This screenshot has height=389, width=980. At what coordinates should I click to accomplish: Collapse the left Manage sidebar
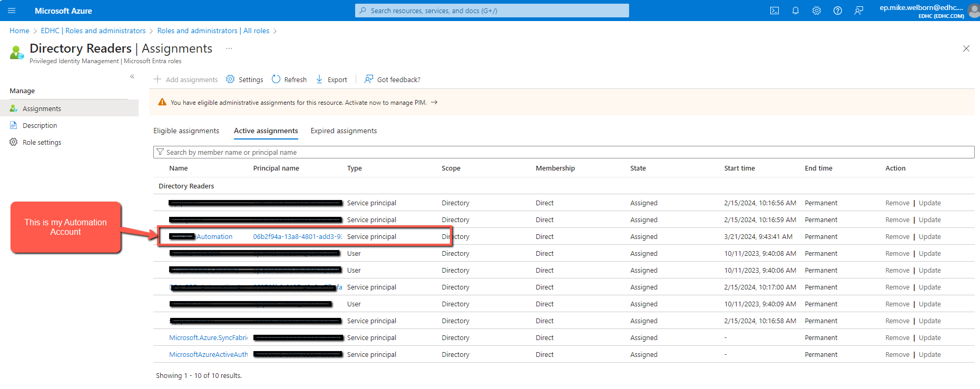tap(132, 76)
